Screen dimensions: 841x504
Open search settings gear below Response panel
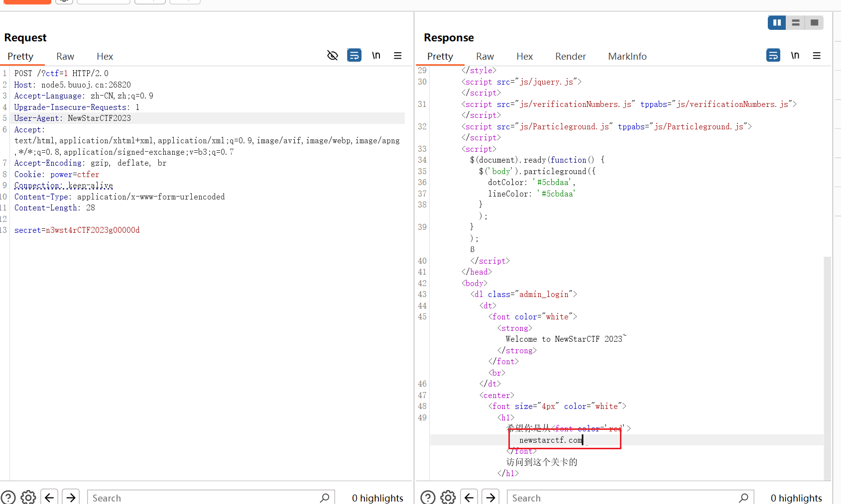(448, 498)
